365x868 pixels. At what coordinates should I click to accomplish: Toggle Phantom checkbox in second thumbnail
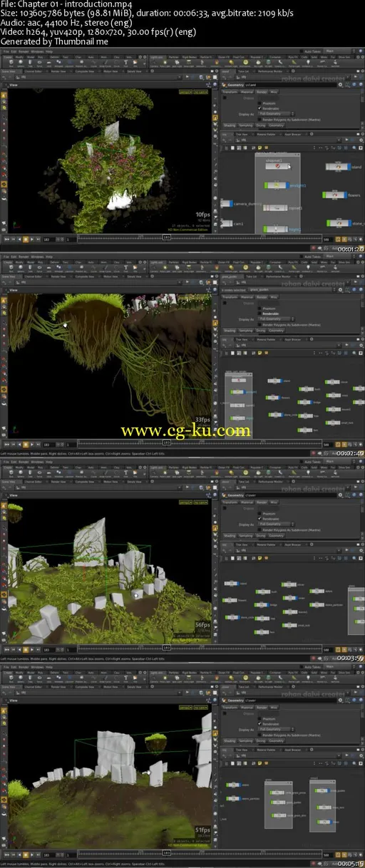pos(259,309)
